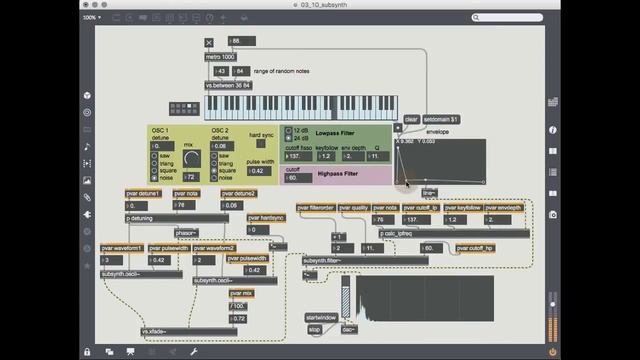Open the list-style icon in right sidebar
Screen dimensions: 640x360
(553, 172)
